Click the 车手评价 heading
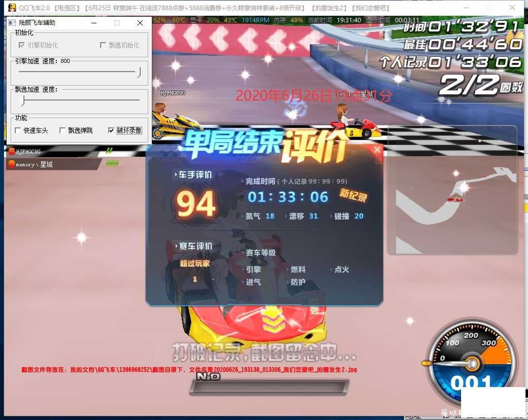Screen dimensions: 528x420 pos(194,174)
